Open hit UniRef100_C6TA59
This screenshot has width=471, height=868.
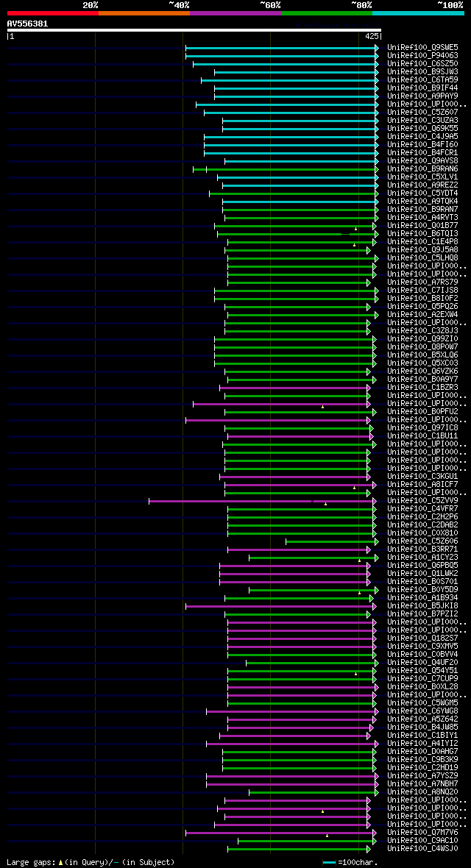click(422, 79)
